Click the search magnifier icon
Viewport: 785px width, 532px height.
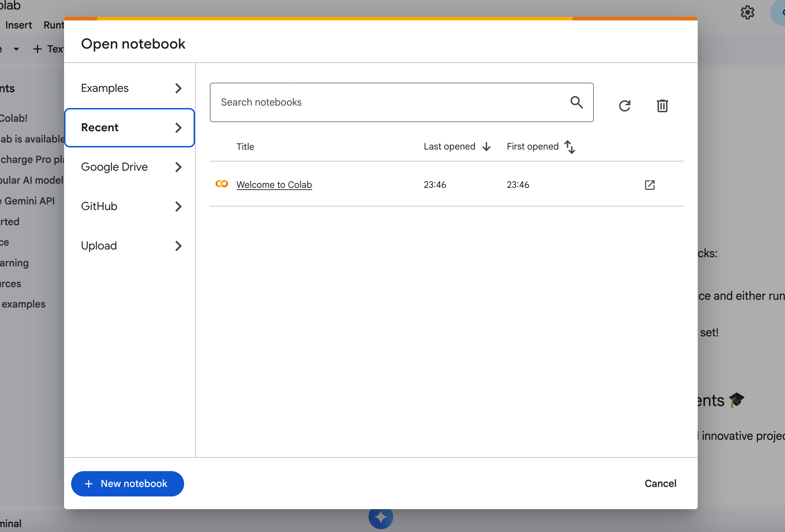576,102
